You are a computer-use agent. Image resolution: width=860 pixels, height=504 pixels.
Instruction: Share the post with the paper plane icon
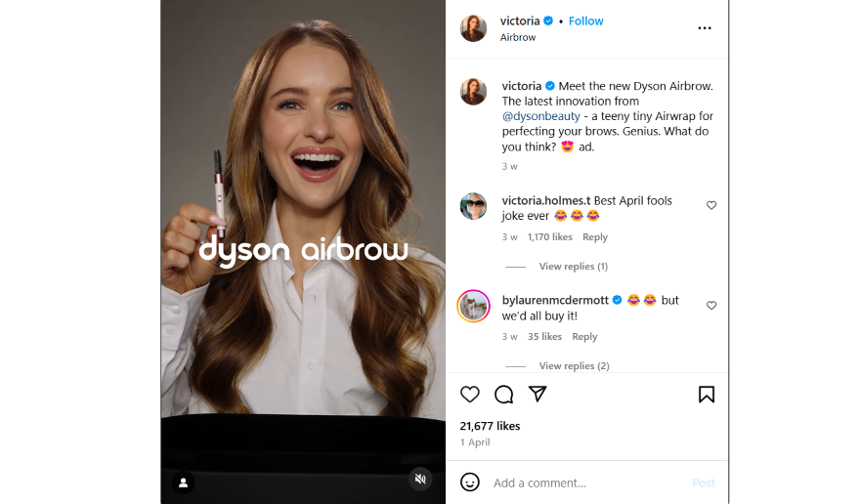pos(537,394)
